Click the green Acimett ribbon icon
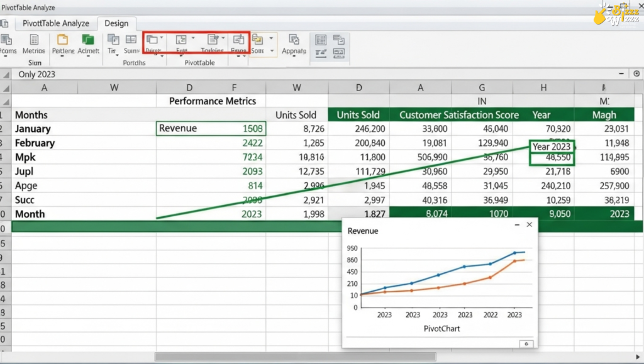Screen dimensions: 644x364 (88, 40)
